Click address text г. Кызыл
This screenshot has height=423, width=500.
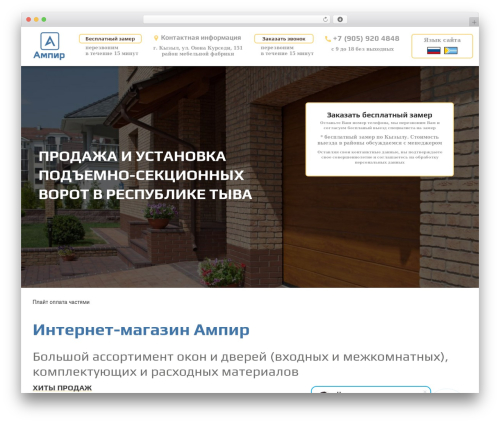[198, 51]
